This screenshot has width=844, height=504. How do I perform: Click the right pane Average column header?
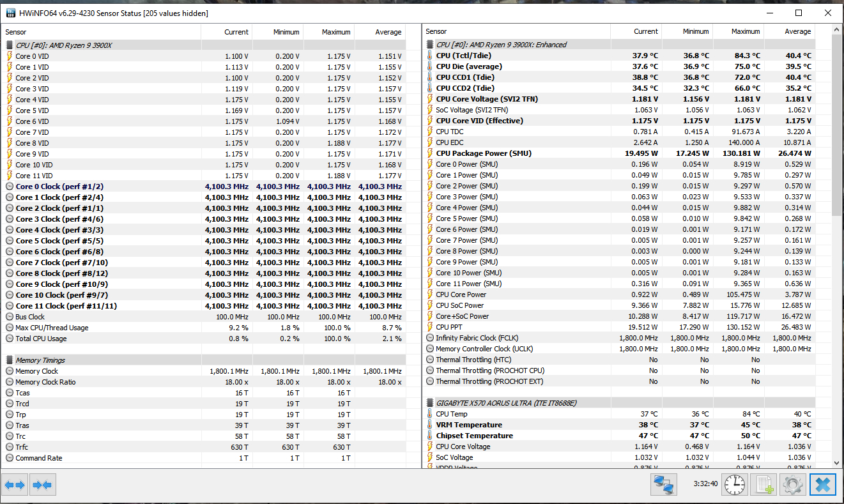click(x=790, y=31)
